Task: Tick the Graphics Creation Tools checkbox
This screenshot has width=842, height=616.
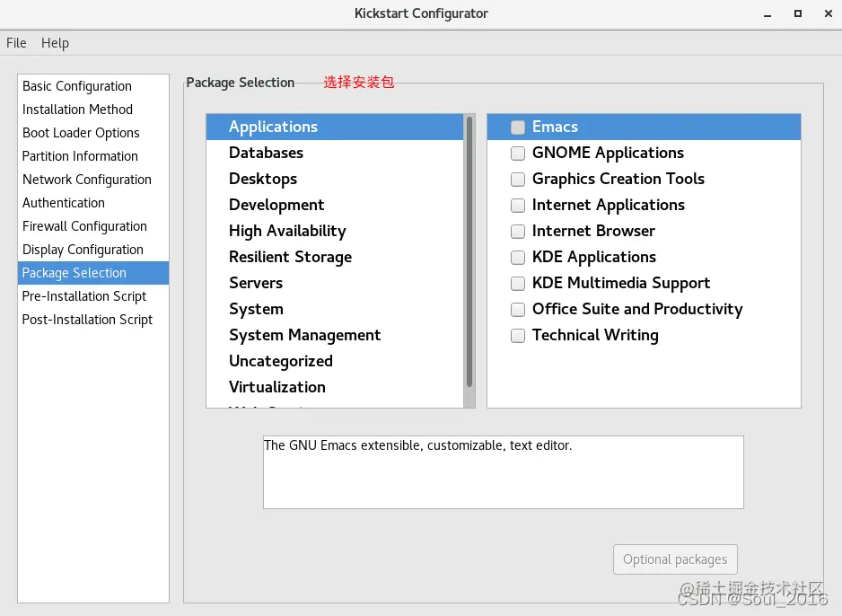Action: coord(518,180)
